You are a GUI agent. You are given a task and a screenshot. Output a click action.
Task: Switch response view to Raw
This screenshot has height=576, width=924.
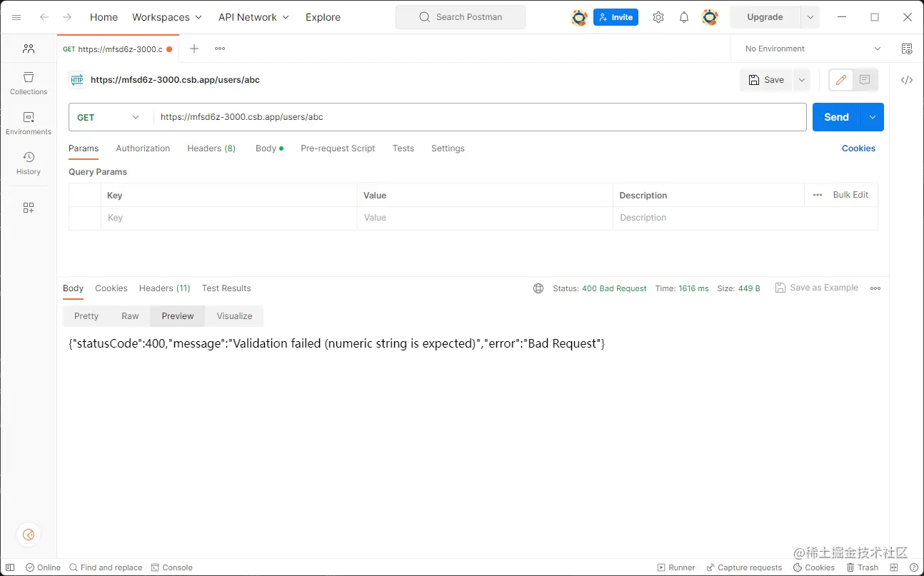130,316
